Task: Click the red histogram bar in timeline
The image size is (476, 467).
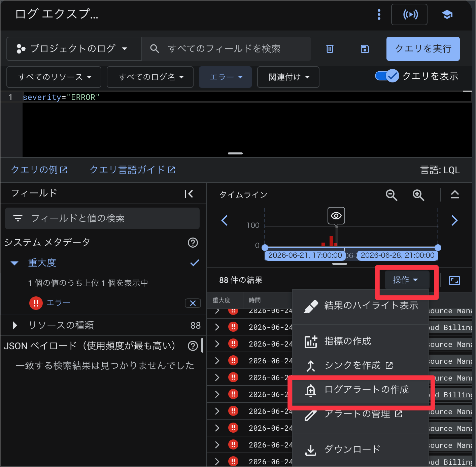Action: tap(331, 241)
